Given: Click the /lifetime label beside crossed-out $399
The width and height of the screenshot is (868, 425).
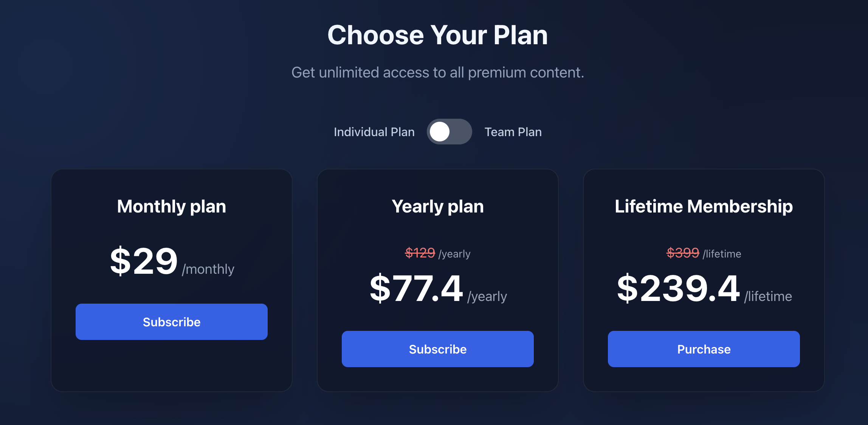Looking at the screenshot, I should [x=722, y=254].
